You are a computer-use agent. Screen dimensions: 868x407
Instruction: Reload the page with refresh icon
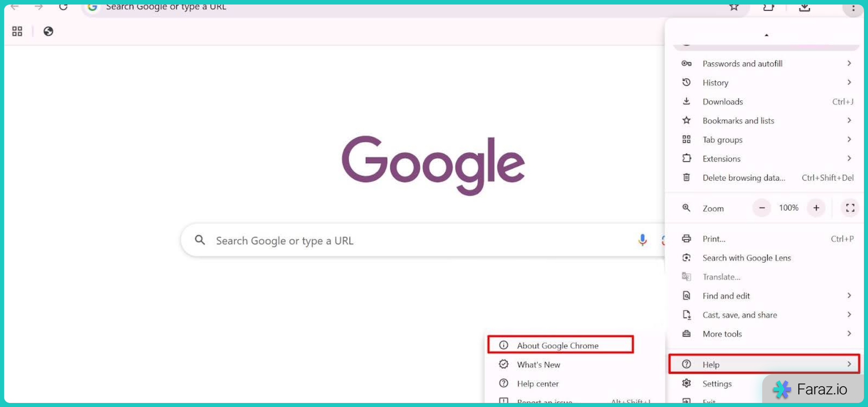click(63, 7)
